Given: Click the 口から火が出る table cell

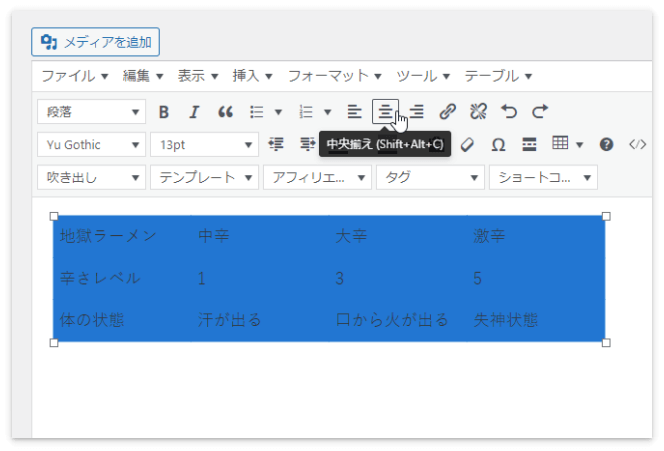Looking at the screenshot, I should [x=398, y=320].
